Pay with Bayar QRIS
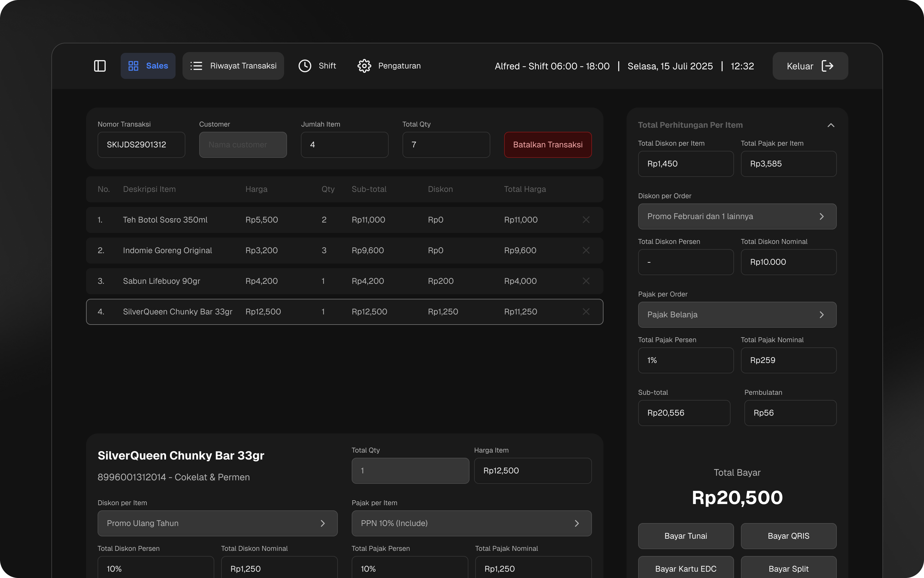The image size is (924, 578). coord(789,536)
